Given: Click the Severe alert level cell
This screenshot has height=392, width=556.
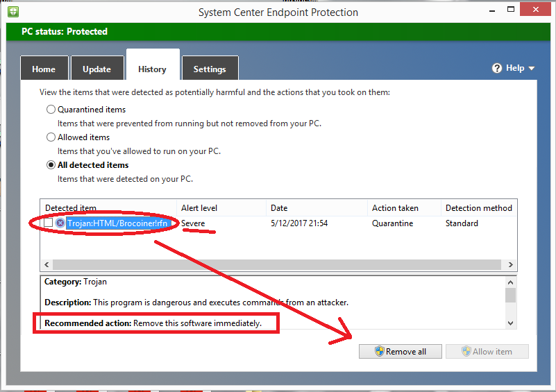Looking at the screenshot, I should [x=193, y=223].
